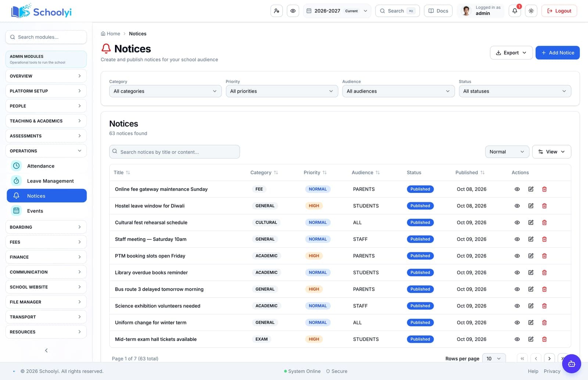Edit the 'Hostel leave window for Diwali' notice
Image resolution: width=588 pixels, height=380 pixels.
point(531,206)
